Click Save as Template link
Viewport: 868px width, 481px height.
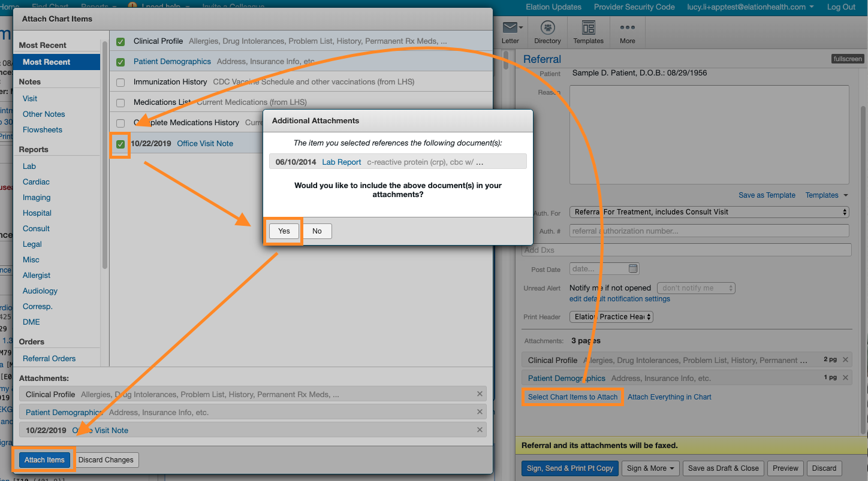coord(767,195)
